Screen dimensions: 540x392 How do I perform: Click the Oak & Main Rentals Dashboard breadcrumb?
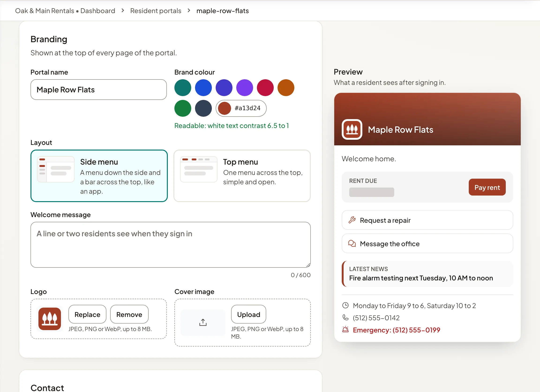coord(65,11)
